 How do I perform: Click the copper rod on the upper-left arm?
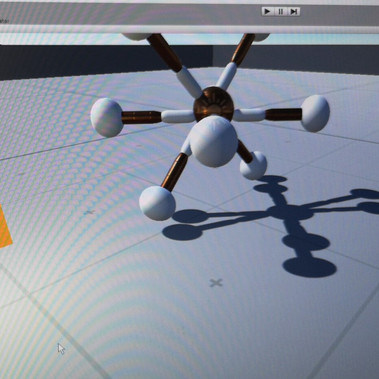coord(165,52)
